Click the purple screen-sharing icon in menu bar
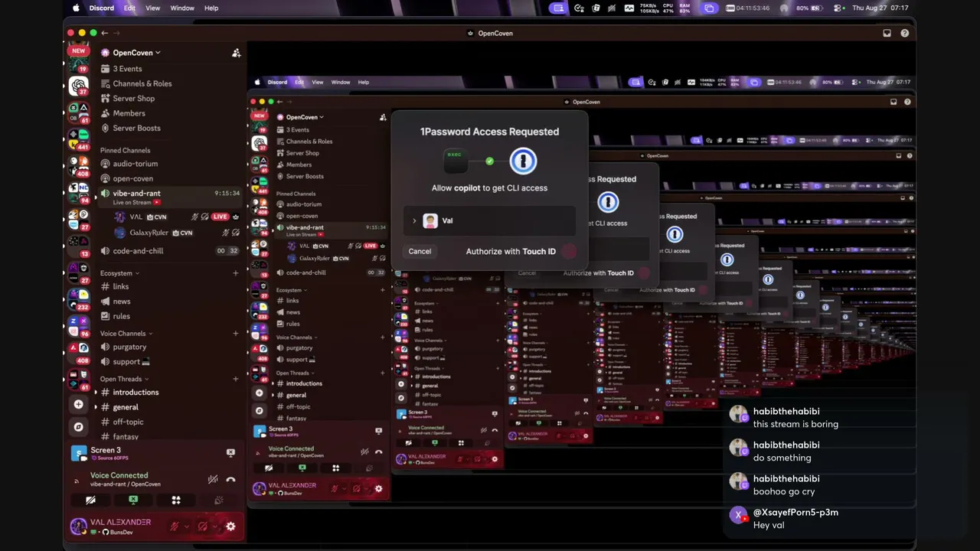The height and width of the screenshot is (551, 980). tap(558, 8)
